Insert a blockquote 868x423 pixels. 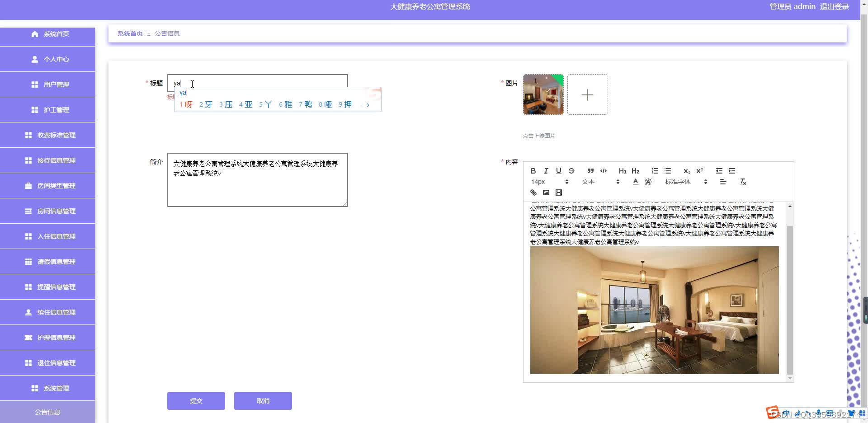590,171
